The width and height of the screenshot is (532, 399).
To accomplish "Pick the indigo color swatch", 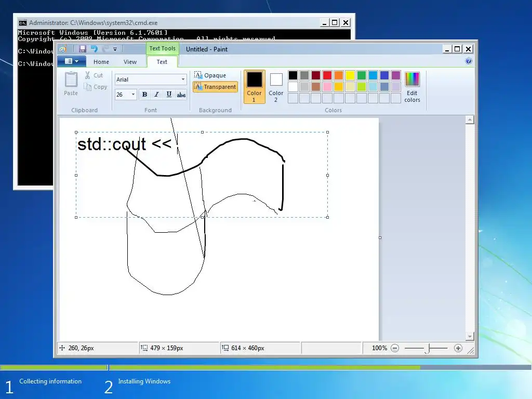I will pos(384,75).
